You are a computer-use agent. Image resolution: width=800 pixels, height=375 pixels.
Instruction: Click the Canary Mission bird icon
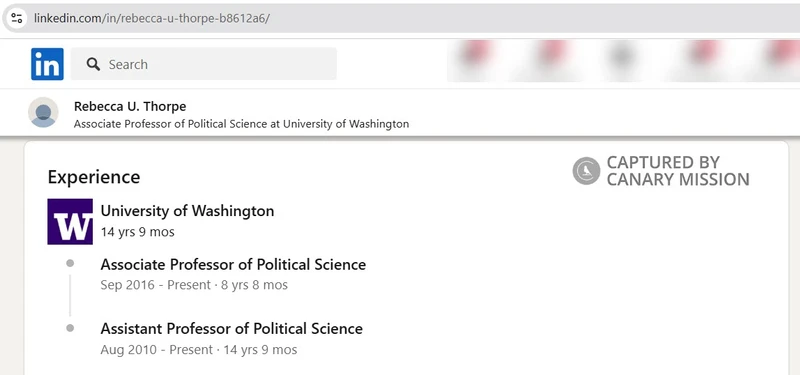pyautogui.click(x=586, y=171)
